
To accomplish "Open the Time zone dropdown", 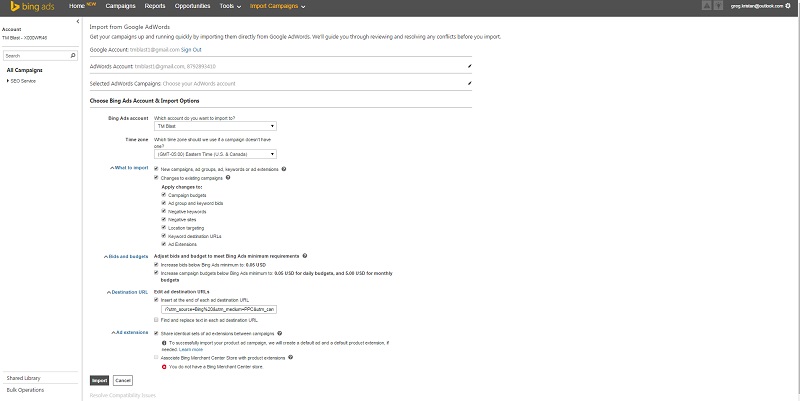I will [x=215, y=154].
